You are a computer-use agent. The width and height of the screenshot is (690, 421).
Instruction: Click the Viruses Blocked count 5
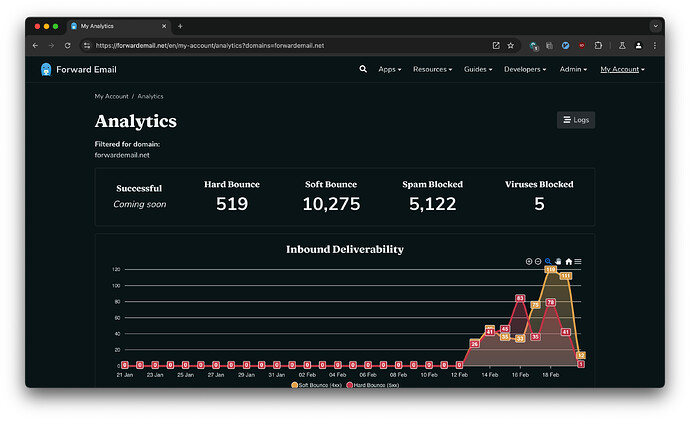coord(539,204)
